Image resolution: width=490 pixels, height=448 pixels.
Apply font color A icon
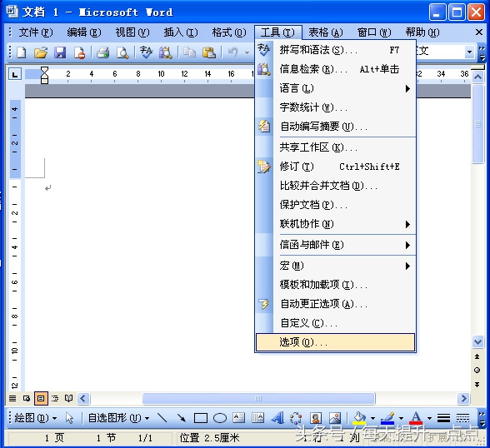tap(416, 418)
